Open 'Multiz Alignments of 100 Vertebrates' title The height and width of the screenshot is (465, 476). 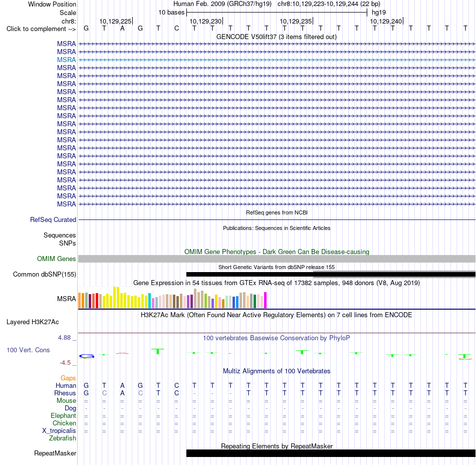[x=277, y=371]
